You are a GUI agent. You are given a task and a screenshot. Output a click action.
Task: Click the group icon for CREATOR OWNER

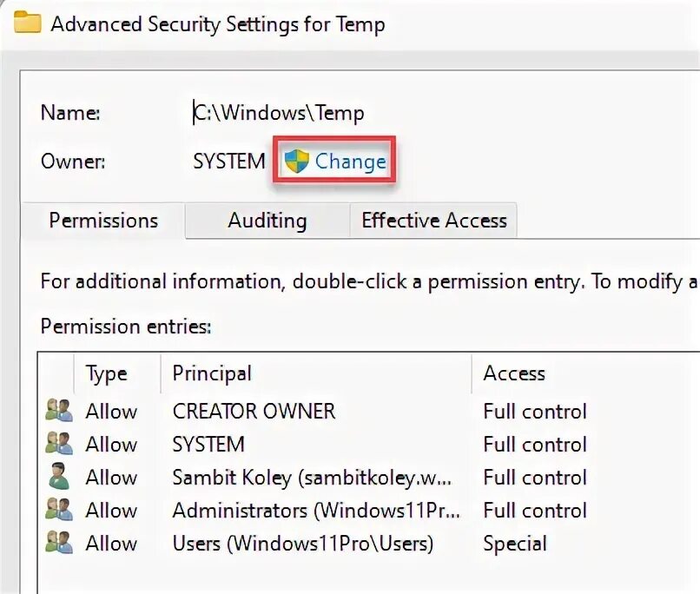point(59,412)
